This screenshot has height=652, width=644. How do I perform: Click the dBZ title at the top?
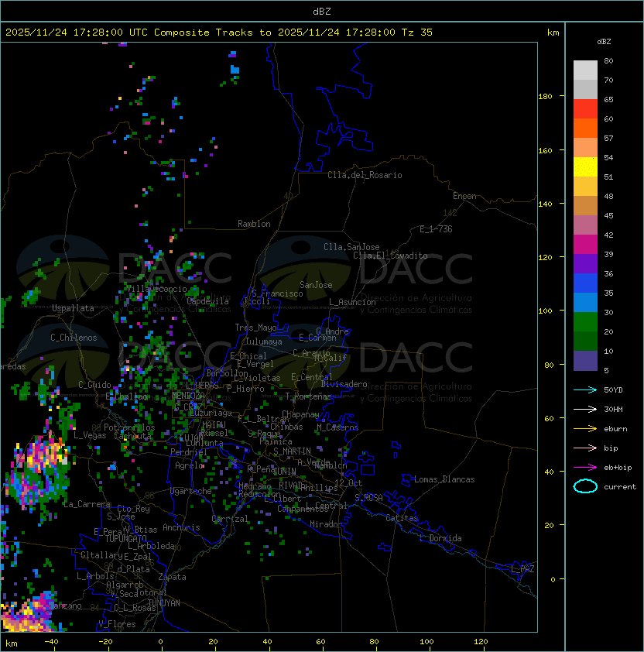click(x=322, y=11)
